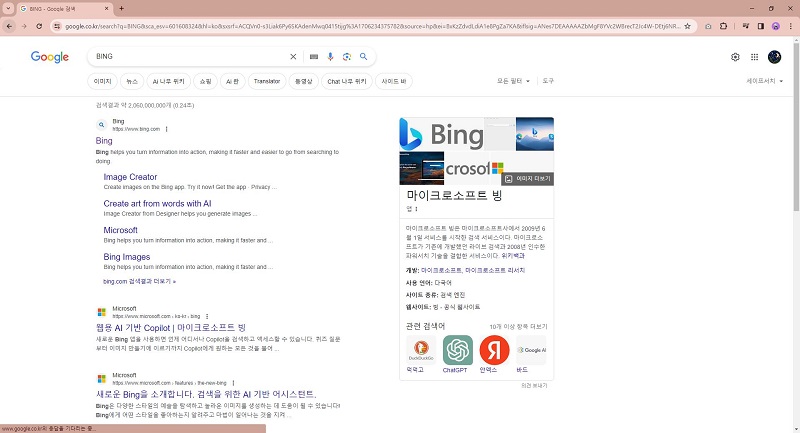The image size is (800, 433).
Task: Go to Google homepage via logo
Action: point(49,57)
